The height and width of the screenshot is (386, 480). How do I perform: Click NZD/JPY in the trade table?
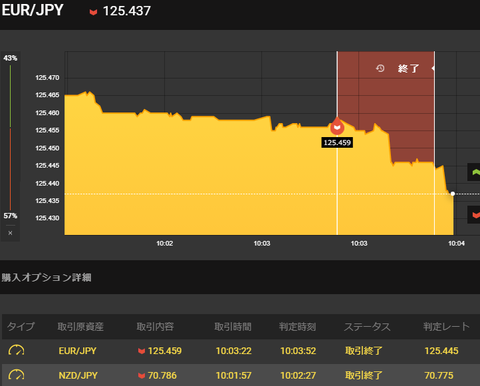coord(78,376)
